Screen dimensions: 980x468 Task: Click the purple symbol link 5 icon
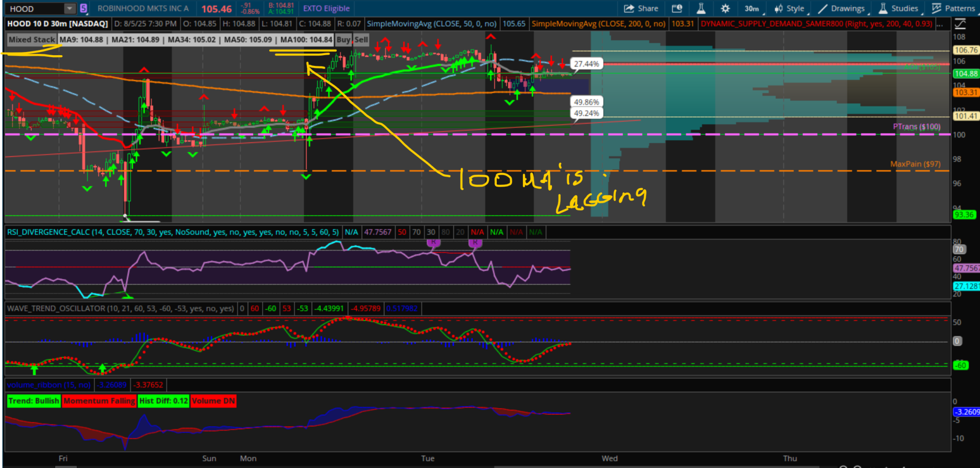pyautogui.click(x=84, y=8)
